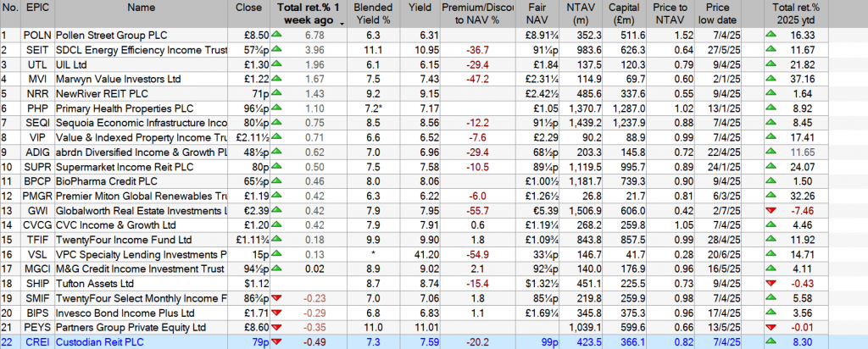This screenshot has height=349, width=868.
Task: Click green up arrow beside ytd 32.26
Action: point(770,195)
